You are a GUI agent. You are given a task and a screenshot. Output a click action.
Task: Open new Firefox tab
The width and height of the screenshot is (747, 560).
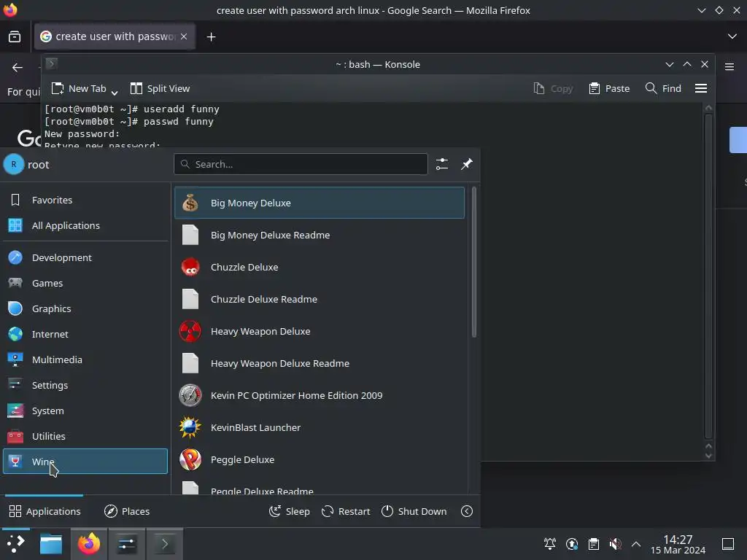(x=211, y=36)
